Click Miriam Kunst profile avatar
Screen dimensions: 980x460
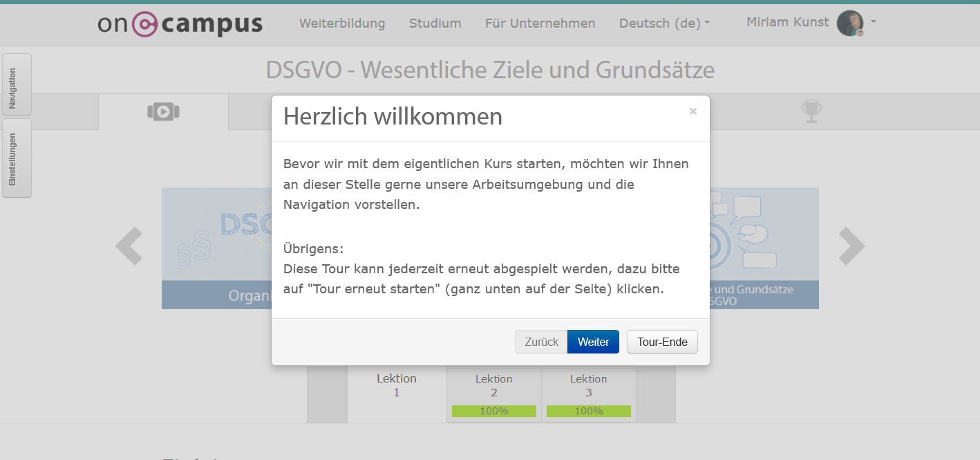point(849,24)
